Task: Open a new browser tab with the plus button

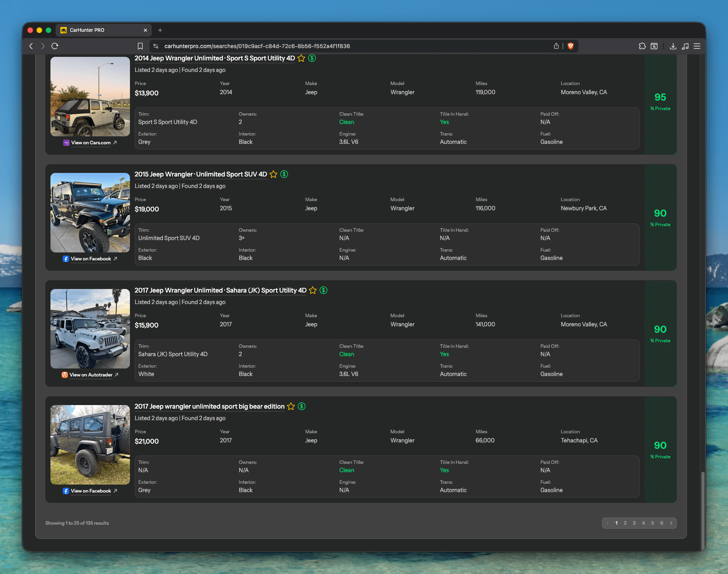Action: coord(160,30)
